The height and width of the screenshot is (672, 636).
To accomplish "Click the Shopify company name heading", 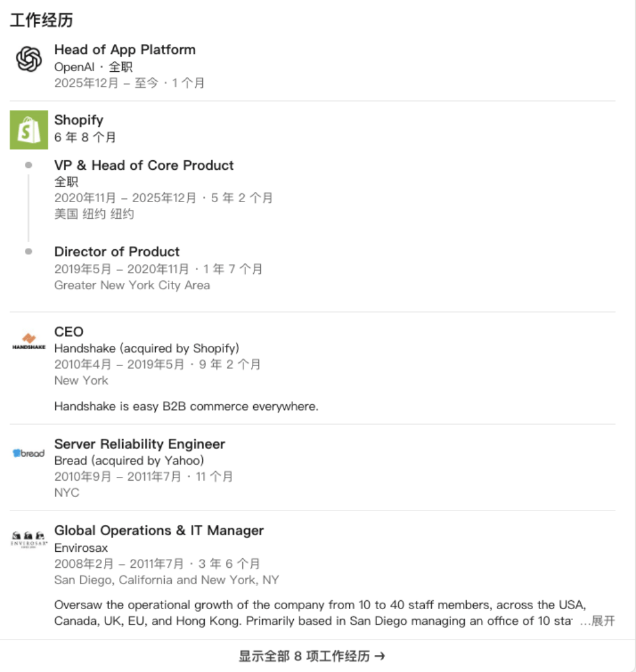I will click(78, 120).
